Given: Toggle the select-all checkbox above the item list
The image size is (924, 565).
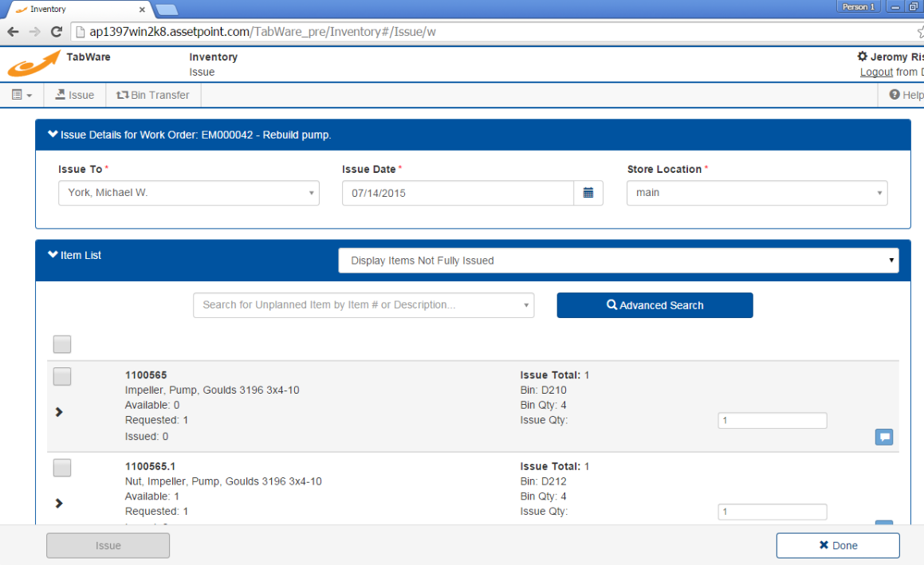Looking at the screenshot, I should click(61, 343).
